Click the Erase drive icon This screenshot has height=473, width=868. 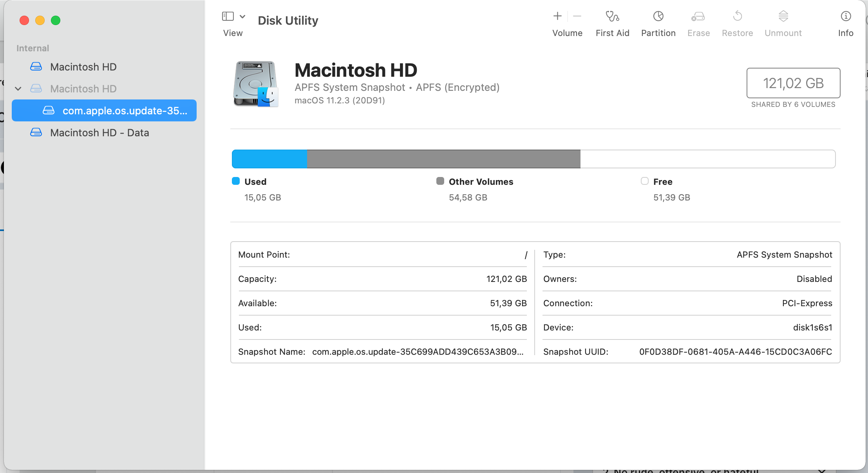[x=698, y=16]
